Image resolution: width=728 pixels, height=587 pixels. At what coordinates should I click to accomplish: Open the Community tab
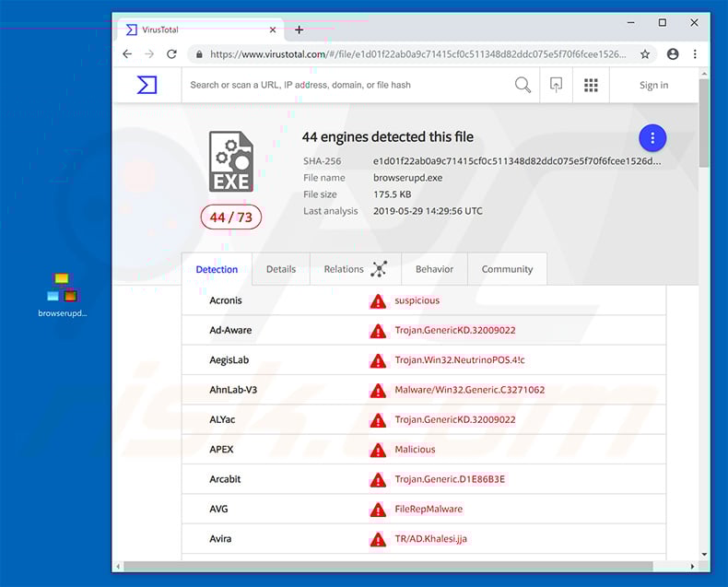(507, 269)
